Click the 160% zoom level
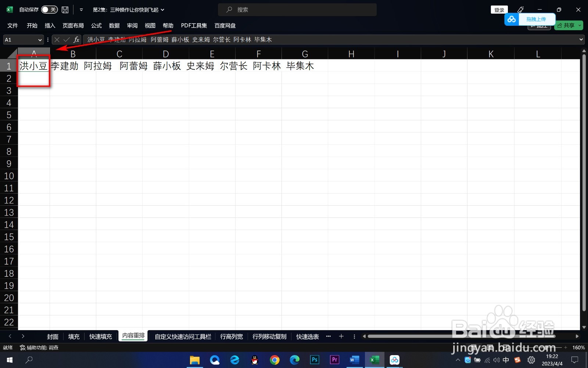This screenshot has width=588, height=368. click(x=578, y=347)
